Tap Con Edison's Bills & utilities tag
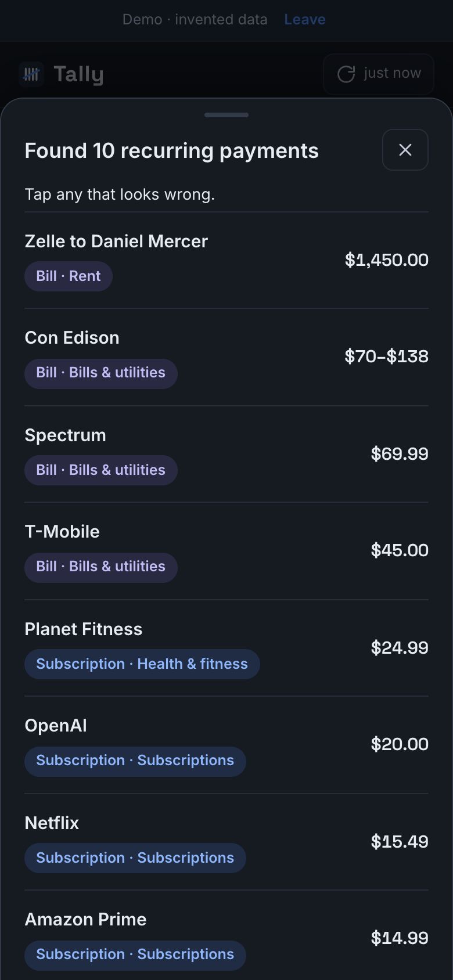The width and height of the screenshot is (453, 980). point(101,373)
